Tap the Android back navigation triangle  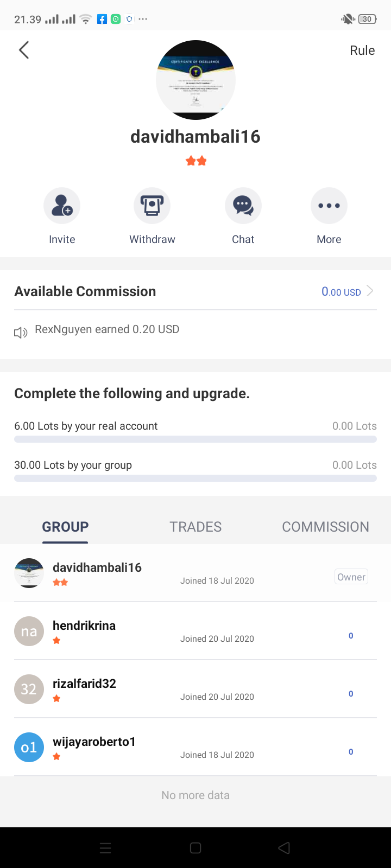[x=284, y=848]
